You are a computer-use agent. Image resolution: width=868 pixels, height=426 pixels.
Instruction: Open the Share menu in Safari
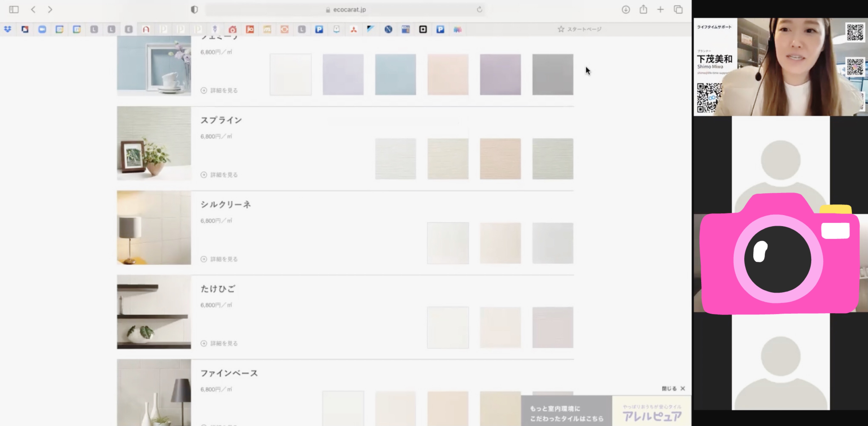point(643,9)
